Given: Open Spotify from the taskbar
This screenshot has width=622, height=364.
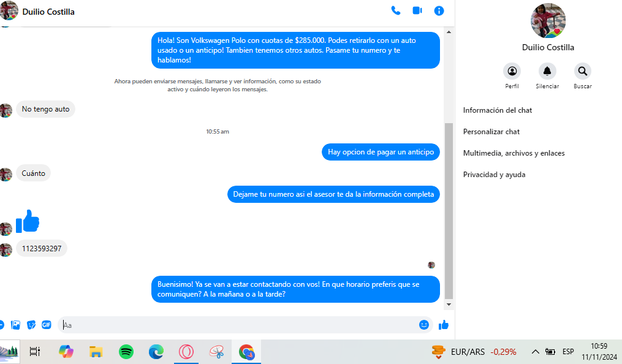Looking at the screenshot, I should pyautogui.click(x=126, y=352).
